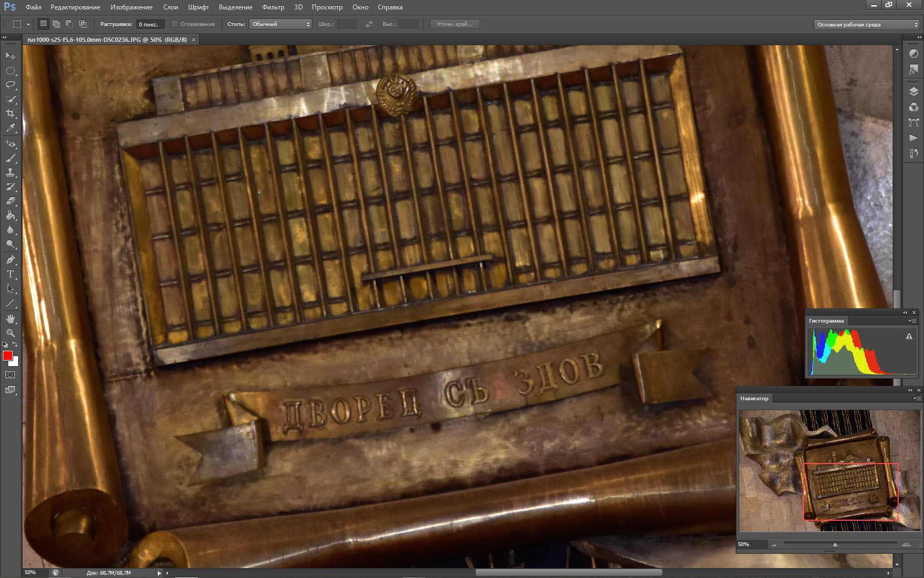The image size is (924, 578).
Task: Open the Навигатор panel options menu
Action: (x=916, y=399)
